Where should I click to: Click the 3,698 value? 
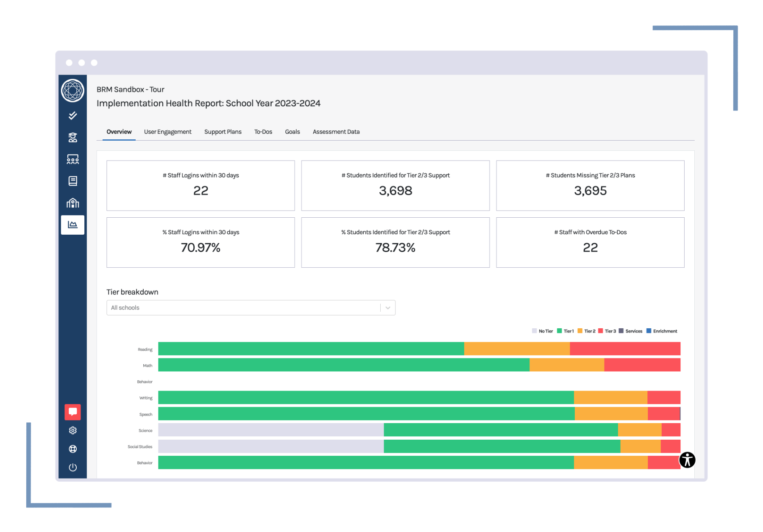coord(395,191)
